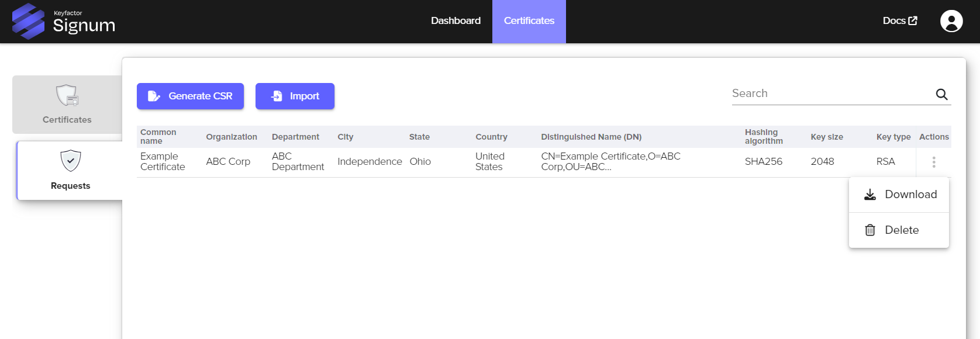
Task: Click the search magnifying glass icon
Action: [x=941, y=94]
